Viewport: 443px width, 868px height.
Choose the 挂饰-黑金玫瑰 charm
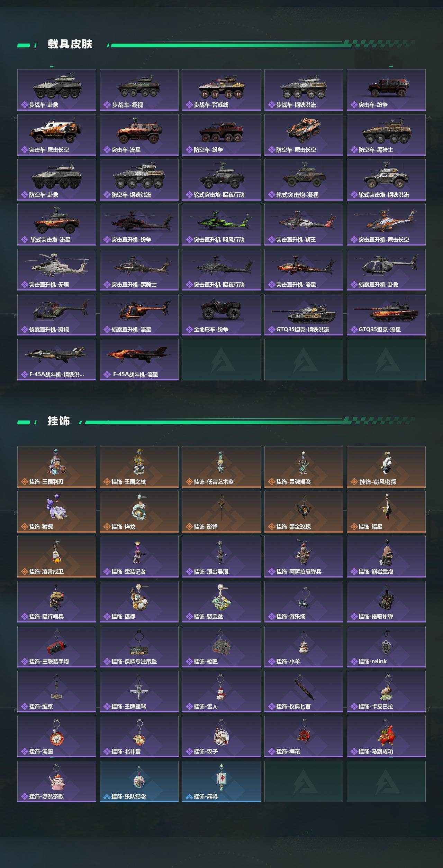point(304,512)
